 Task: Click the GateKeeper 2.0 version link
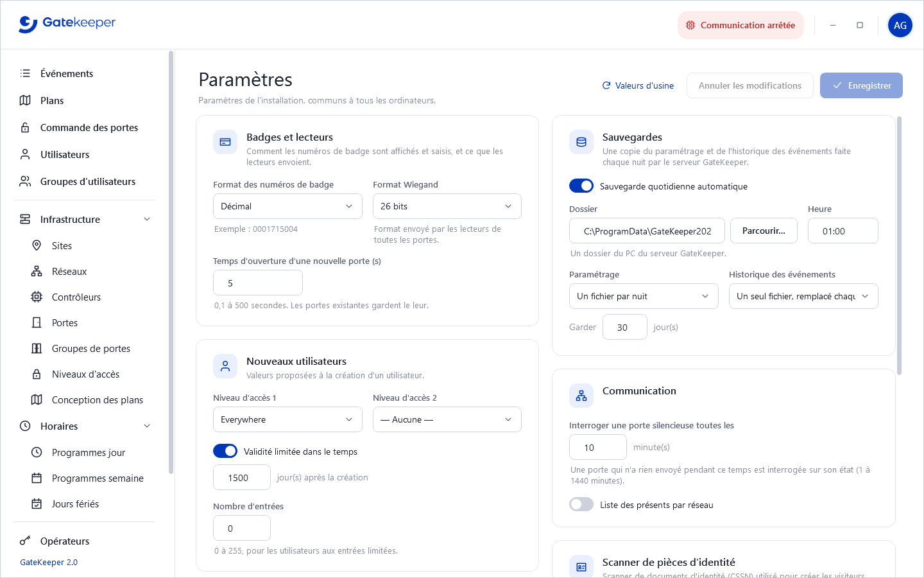(x=49, y=562)
